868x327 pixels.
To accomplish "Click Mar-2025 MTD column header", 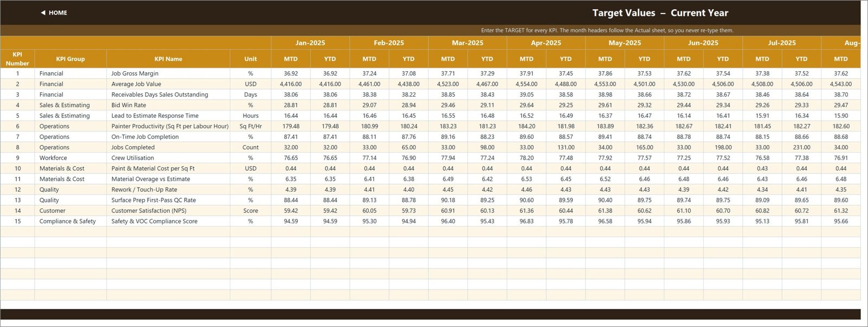I will [x=448, y=59].
